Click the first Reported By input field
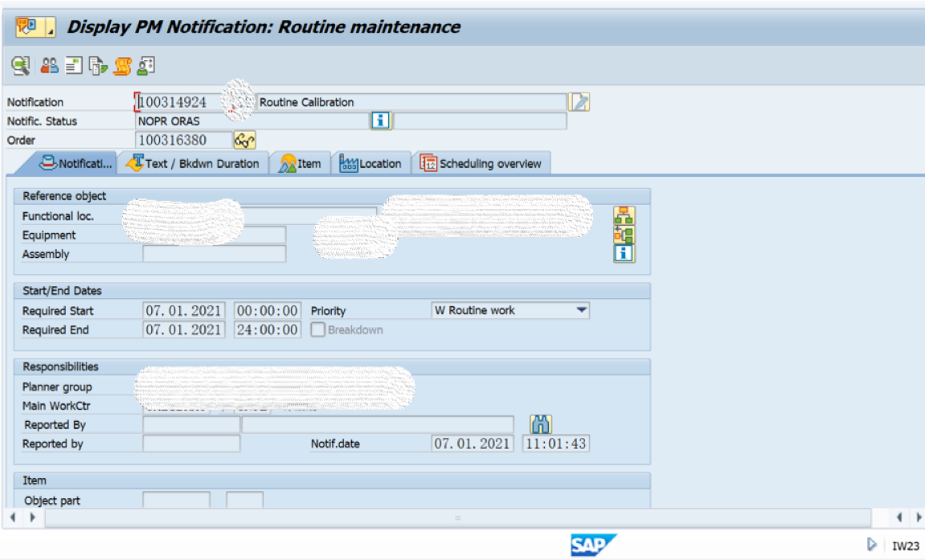 191,424
